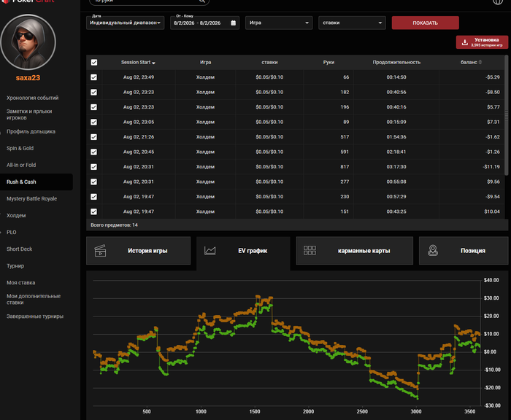Uncheck the session with 277 hands

94,182
